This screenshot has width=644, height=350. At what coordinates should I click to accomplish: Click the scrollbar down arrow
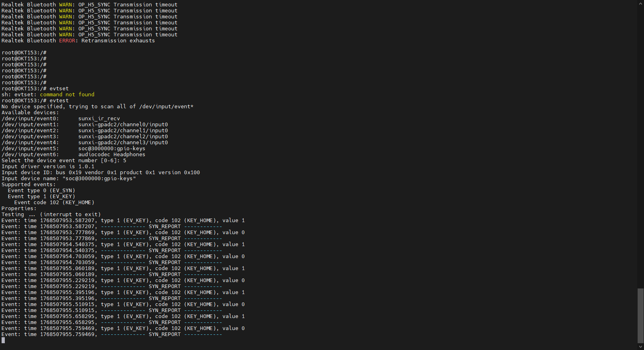click(x=640, y=346)
